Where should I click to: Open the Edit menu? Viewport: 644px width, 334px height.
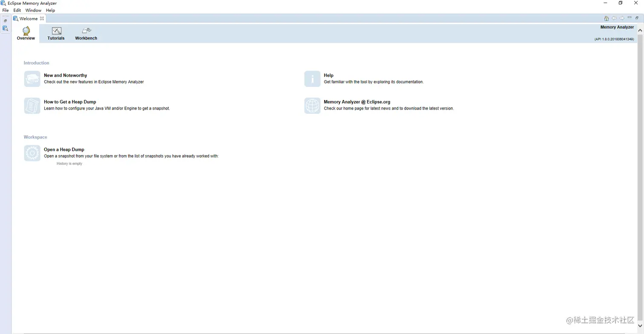click(x=17, y=10)
